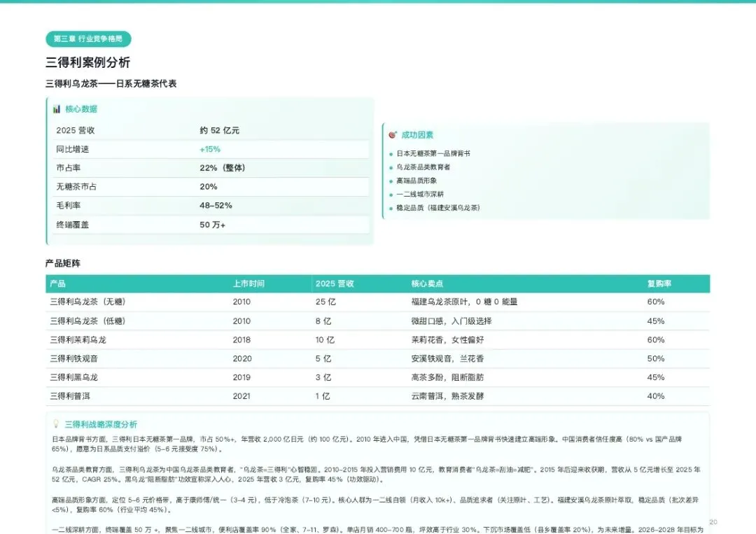
Task: Click the bullet 日本无糖茶第一品牌背书
Action: 433,154
